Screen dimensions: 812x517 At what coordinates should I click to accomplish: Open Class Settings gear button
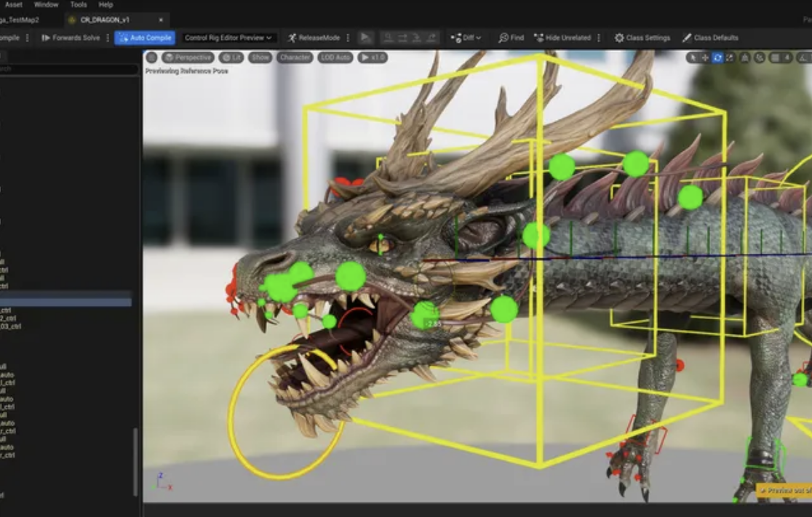tap(642, 38)
